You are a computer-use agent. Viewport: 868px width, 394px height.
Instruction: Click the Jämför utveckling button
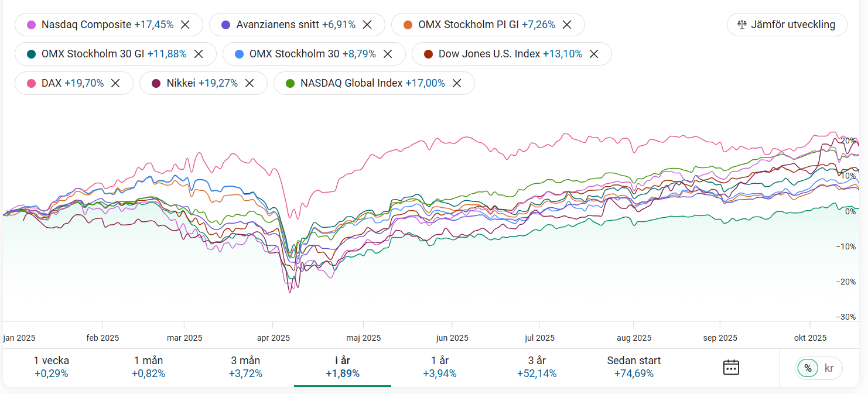tap(787, 25)
